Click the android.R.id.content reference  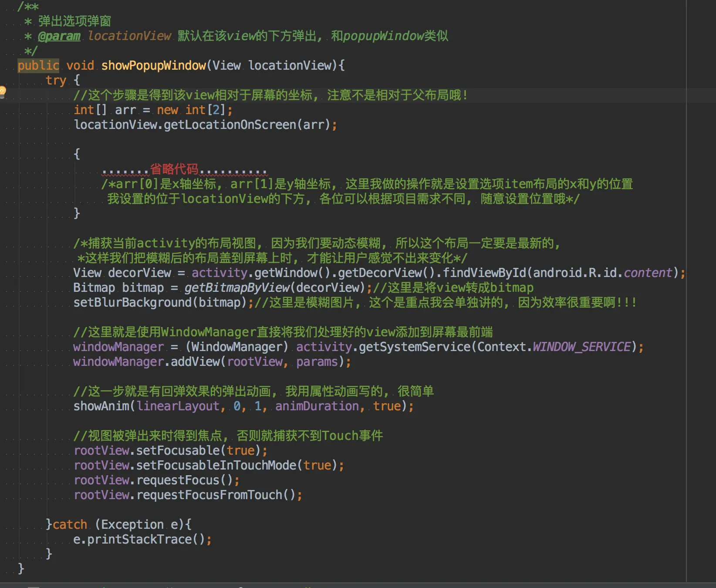(x=603, y=273)
